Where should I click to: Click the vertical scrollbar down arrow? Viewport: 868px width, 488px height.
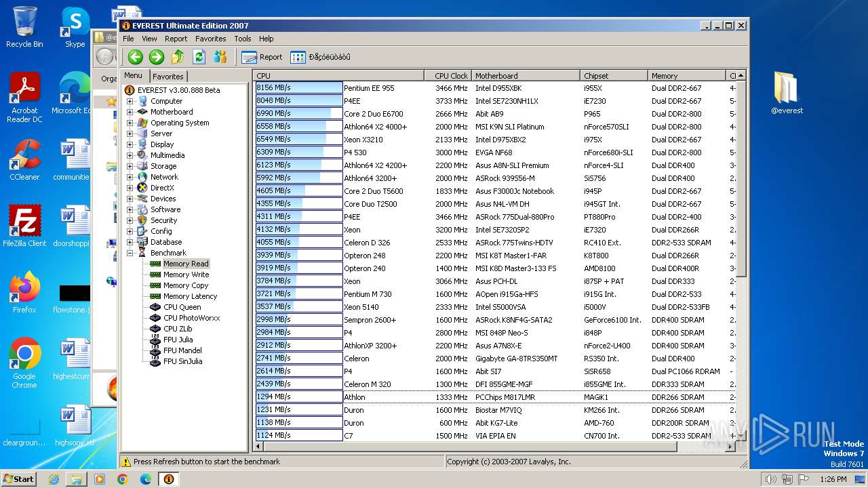coord(741,436)
